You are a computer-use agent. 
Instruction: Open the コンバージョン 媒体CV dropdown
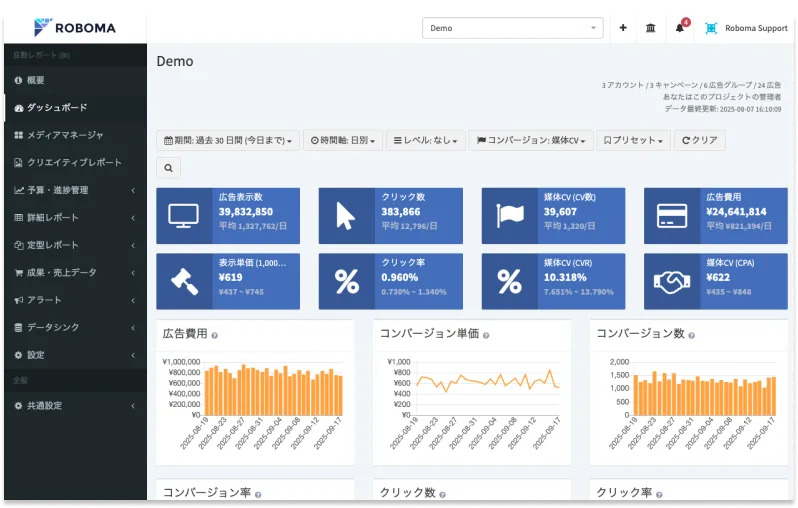tap(532, 141)
